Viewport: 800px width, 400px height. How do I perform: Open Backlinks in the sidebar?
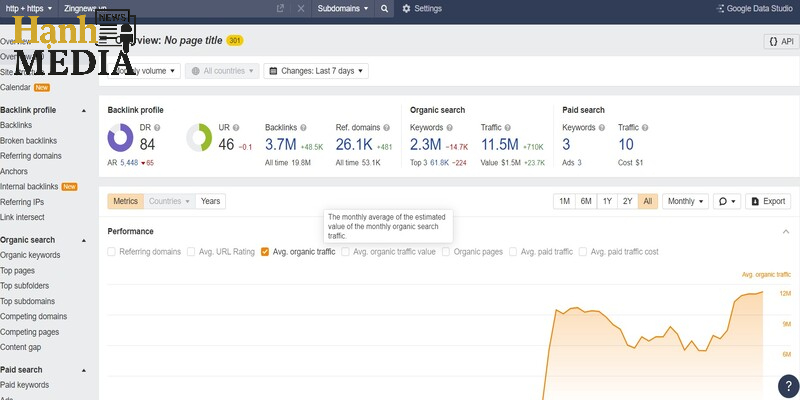[x=16, y=125]
